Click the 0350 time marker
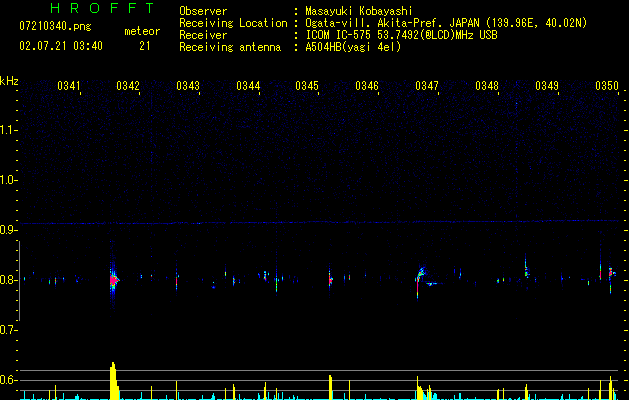629x400 pixels. coord(607,86)
